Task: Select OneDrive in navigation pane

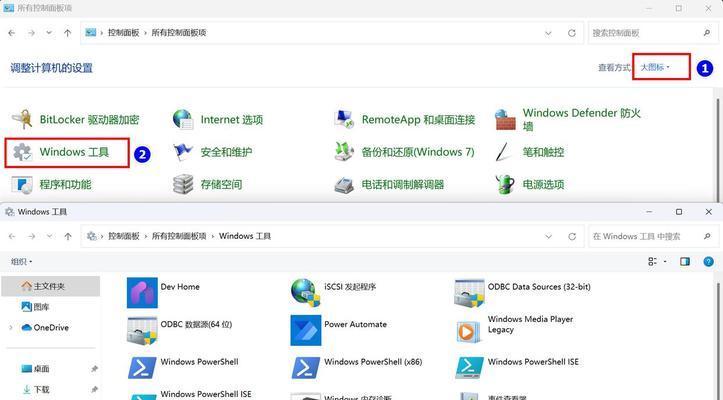Action: [x=45, y=328]
